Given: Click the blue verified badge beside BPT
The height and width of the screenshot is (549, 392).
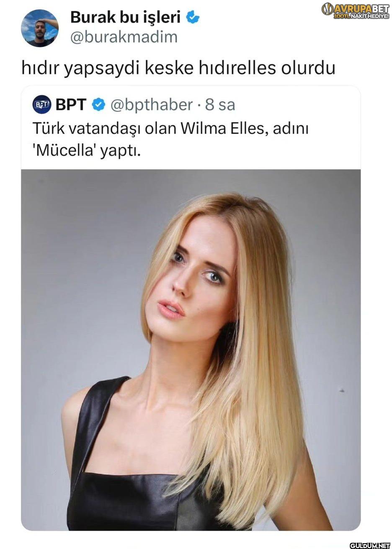Looking at the screenshot, I should tap(98, 105).
